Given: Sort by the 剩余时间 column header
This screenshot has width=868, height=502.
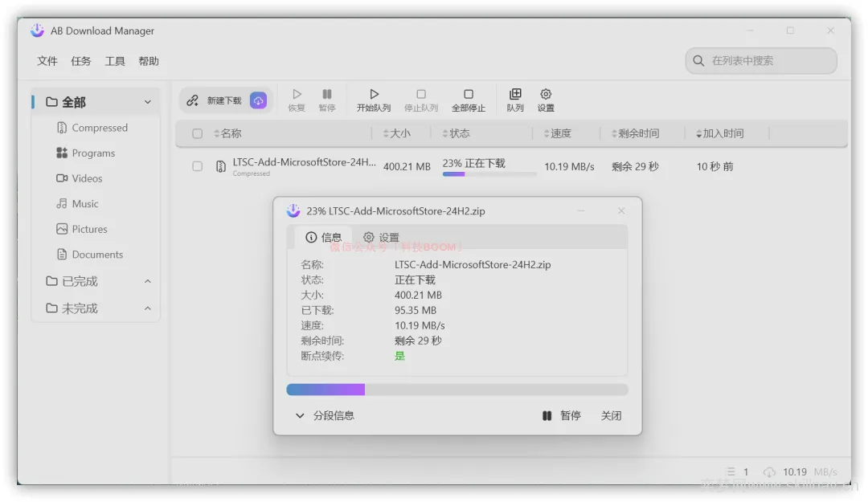Looking at the screenshot, I should (x=635, y=133).
